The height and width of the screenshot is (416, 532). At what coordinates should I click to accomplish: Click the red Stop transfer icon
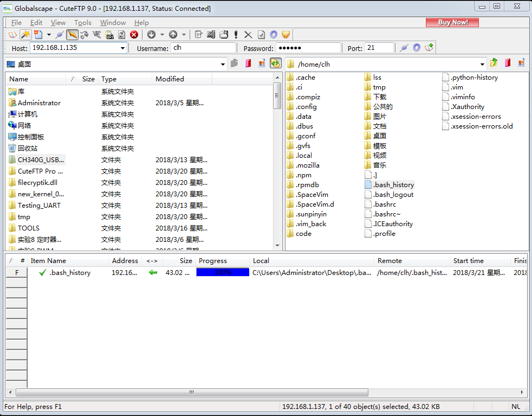click(134, 35)
